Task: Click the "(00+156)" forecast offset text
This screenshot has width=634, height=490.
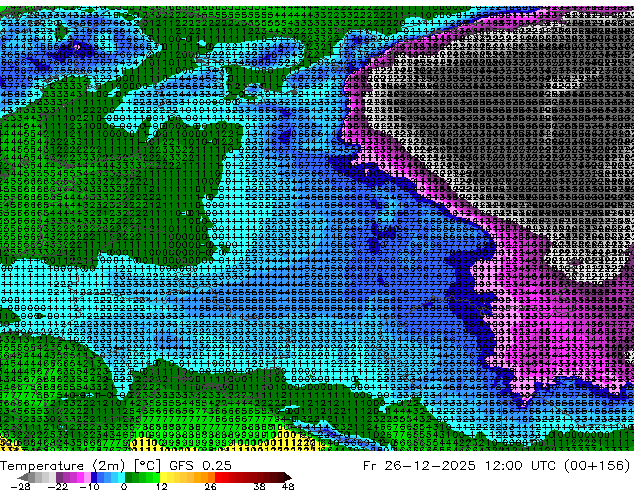Action: [595, 466]
